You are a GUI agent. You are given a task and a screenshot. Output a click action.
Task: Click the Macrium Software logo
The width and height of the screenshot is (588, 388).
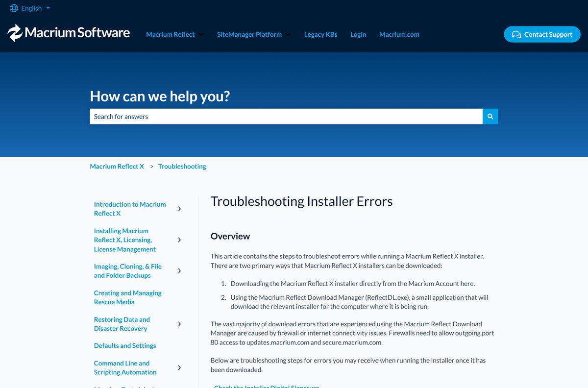[x=69, y=33]
